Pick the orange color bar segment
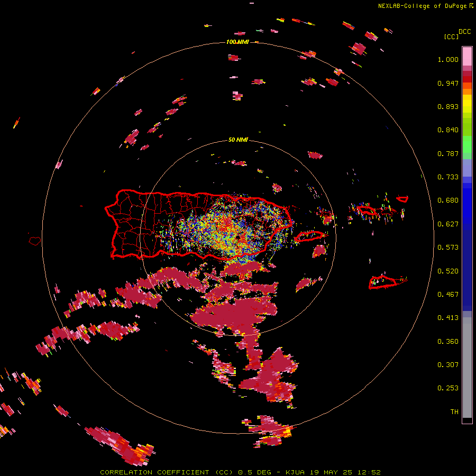 click(x=467, y=91)
